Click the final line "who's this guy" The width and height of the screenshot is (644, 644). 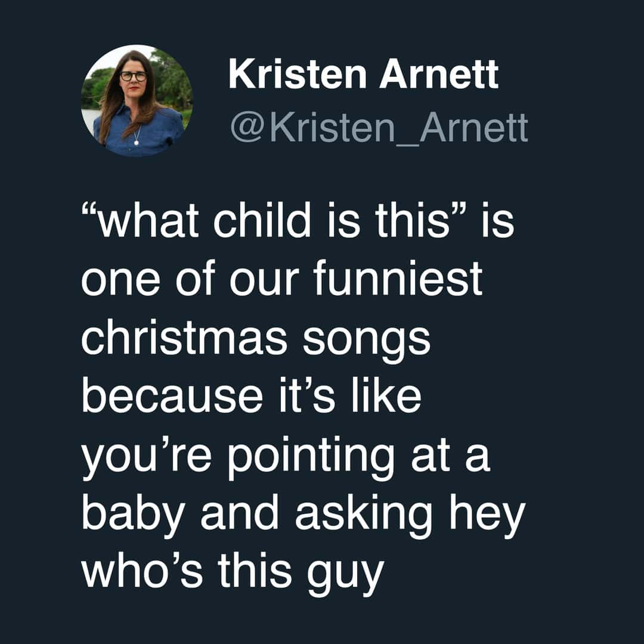[x=232, y=571]
